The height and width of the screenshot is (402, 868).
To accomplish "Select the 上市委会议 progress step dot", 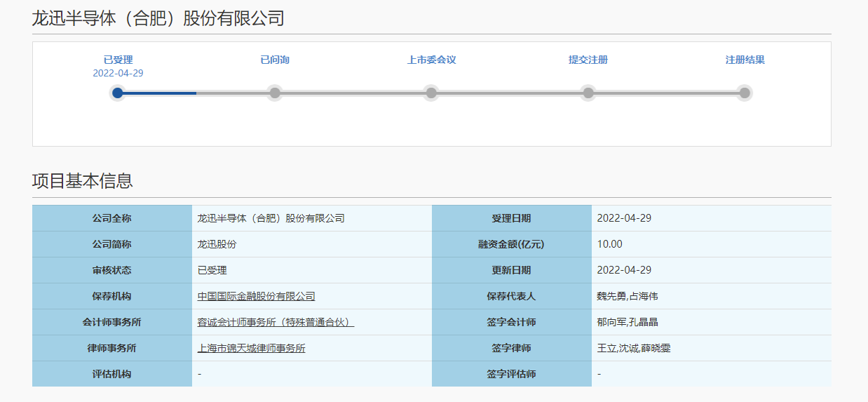I will pos(431,93).
